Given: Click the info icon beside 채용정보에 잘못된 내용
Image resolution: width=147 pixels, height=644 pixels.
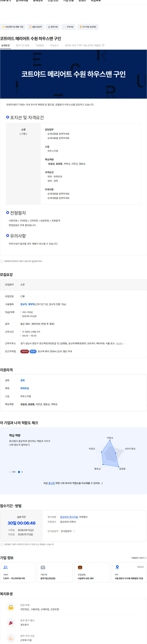Looking at the screenshot, I should click(2, 261).
